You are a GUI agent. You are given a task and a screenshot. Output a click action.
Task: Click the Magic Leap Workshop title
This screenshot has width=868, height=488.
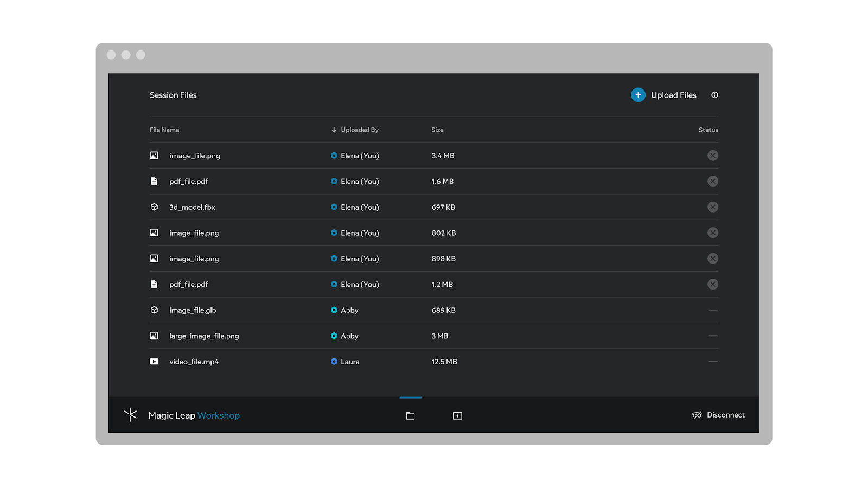click(194, 415)
